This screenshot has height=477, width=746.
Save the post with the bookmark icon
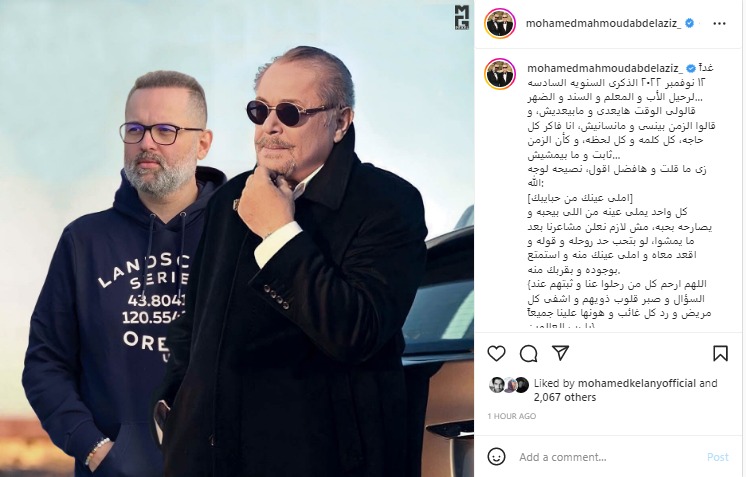coord(720,353)
